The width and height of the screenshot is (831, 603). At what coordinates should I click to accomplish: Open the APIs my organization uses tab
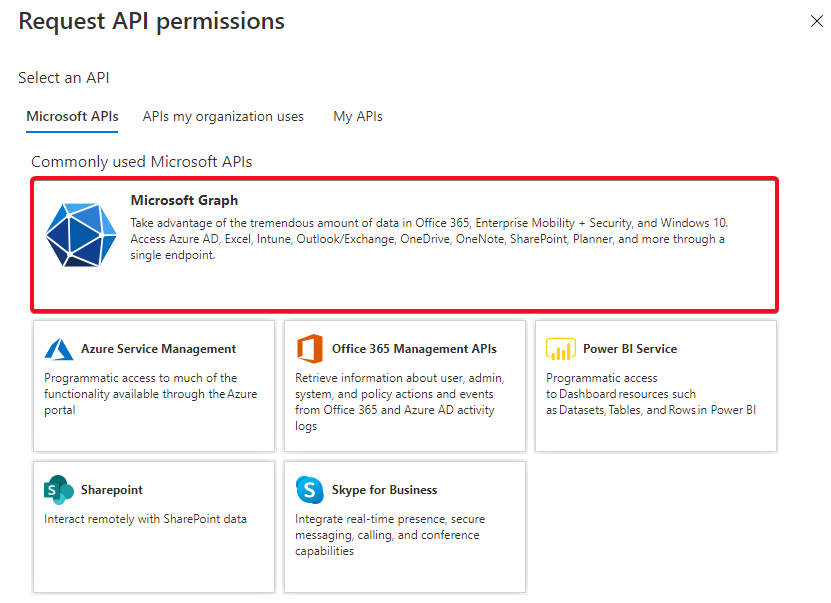point(223,117)
